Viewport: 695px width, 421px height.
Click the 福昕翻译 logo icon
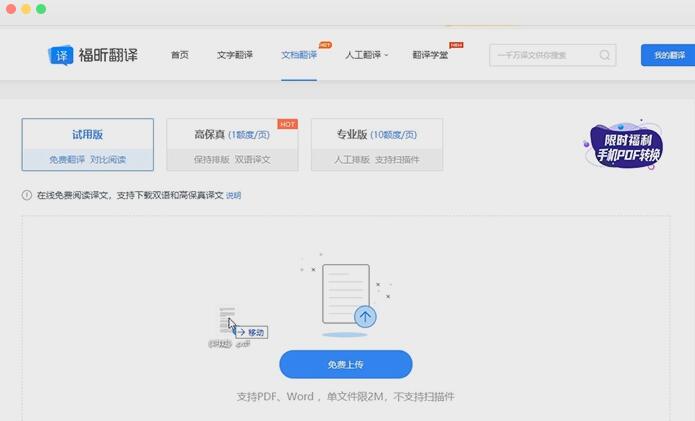click(x=61, y=55)
